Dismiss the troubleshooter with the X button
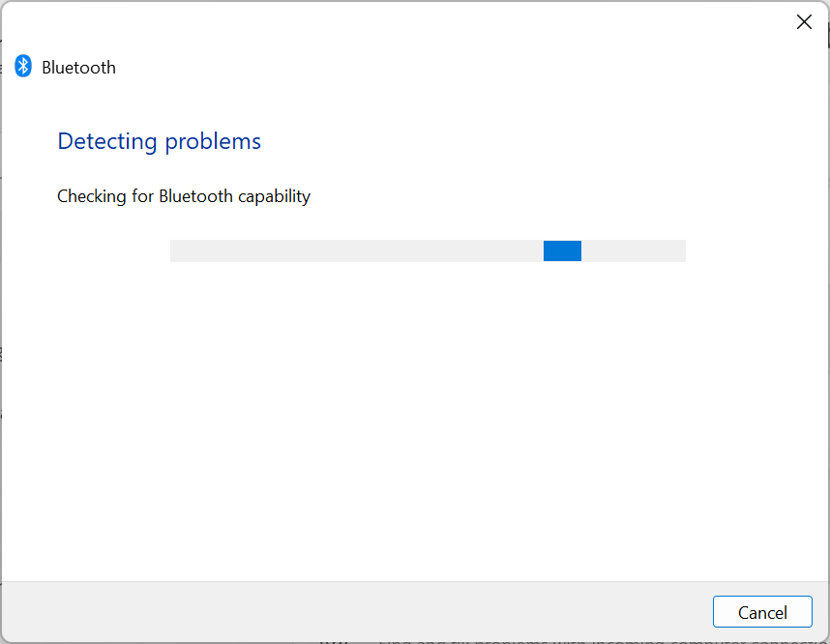Viewport: 830px width, 644px height. [804, 21]
